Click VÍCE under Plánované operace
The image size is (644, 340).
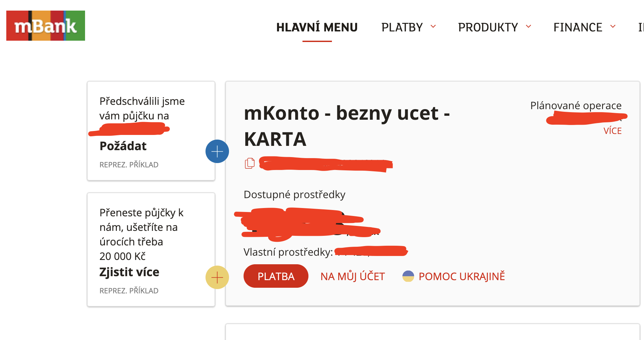coord(612,131)
